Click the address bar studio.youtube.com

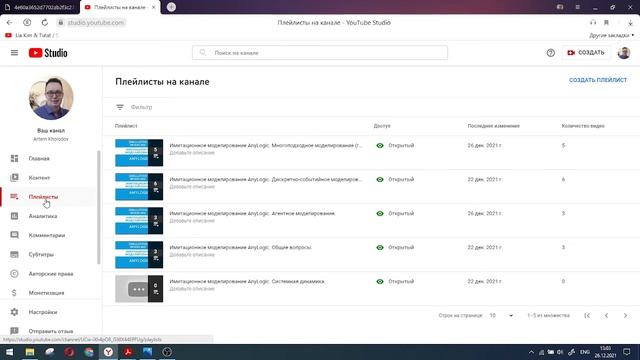96,22
